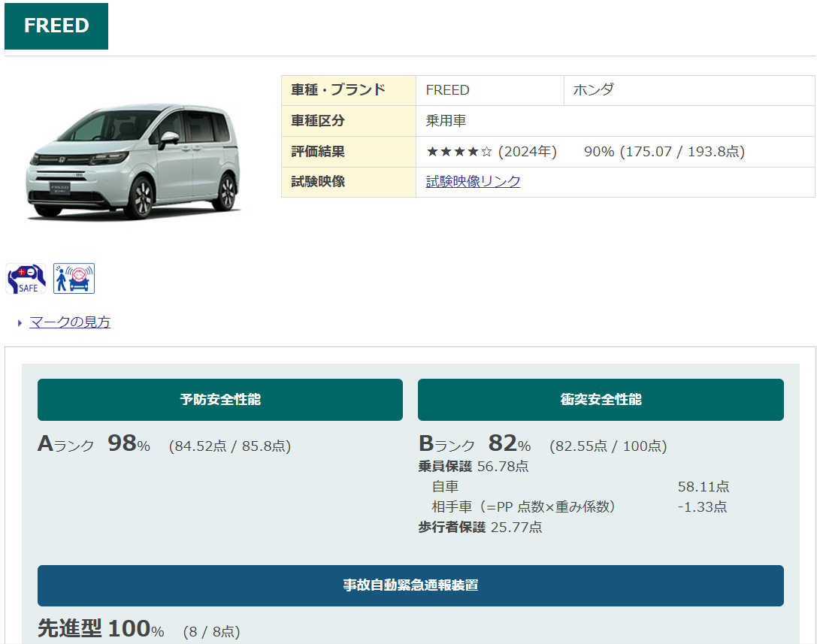Image resolution: width=817 pixels, height=644 pixels.
Task: Click the 自車 label
Action: click(445, 487)
